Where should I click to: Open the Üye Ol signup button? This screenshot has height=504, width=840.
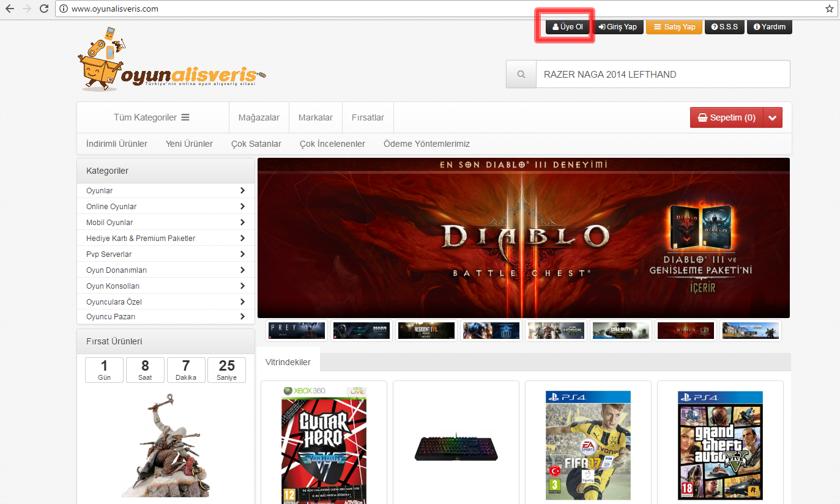[567, 27]
